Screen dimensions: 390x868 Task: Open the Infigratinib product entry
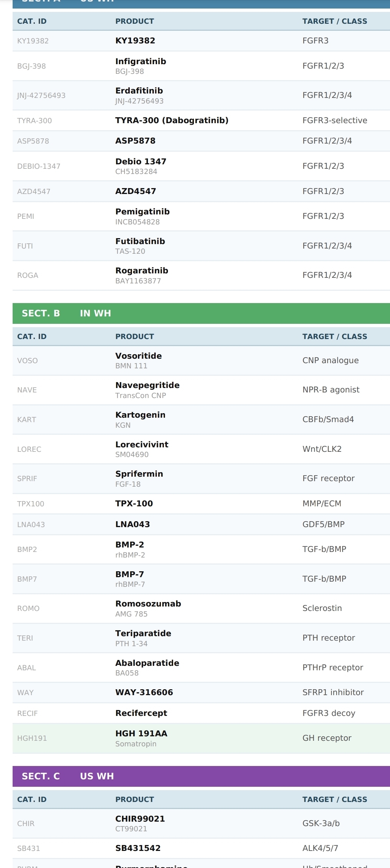(201, 66)
